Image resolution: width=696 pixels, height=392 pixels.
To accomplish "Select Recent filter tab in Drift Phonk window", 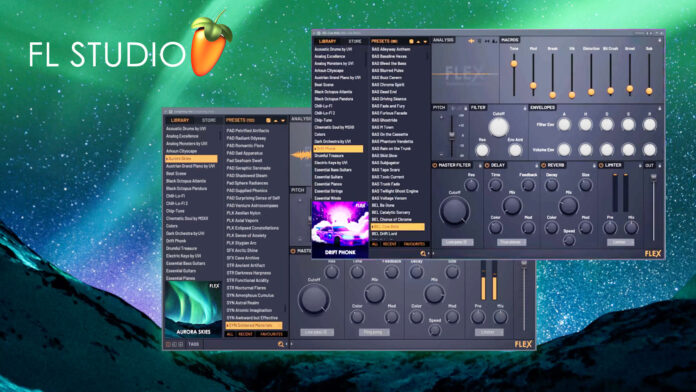I will (x=389, y=244).
